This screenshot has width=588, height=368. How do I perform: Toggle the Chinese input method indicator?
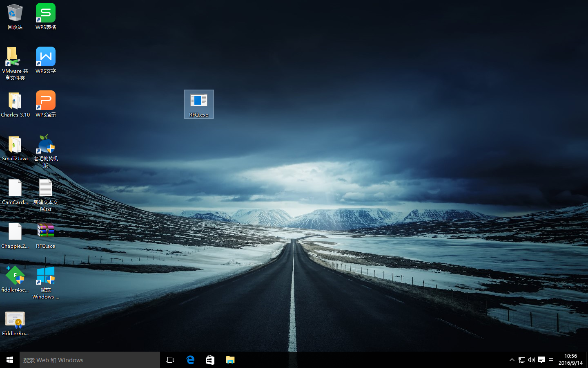(551, 360)
